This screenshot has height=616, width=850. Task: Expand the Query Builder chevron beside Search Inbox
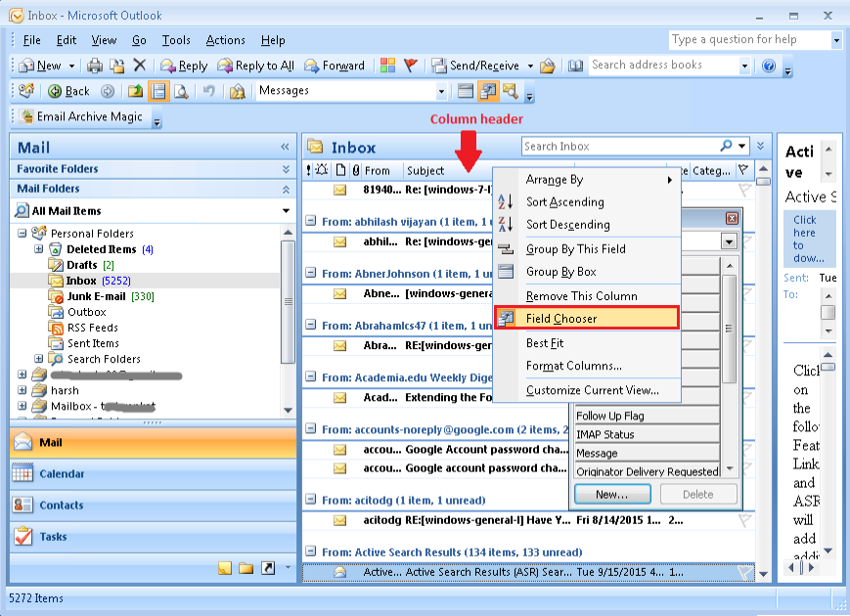[761, 146]
